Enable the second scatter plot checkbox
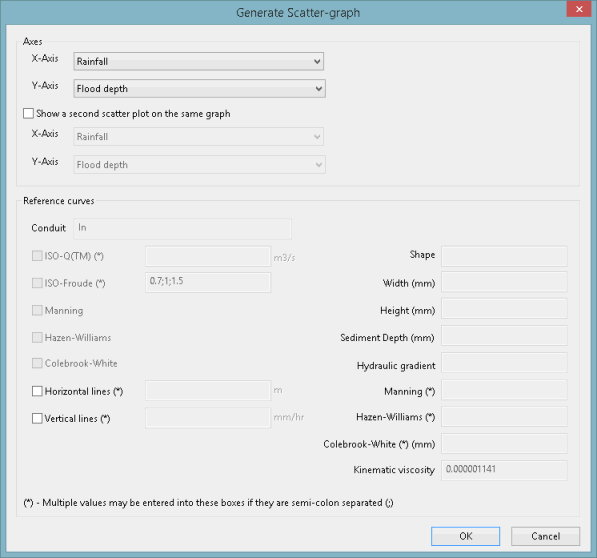The height and width of the screenshot is (558, 597). (29, 113)
